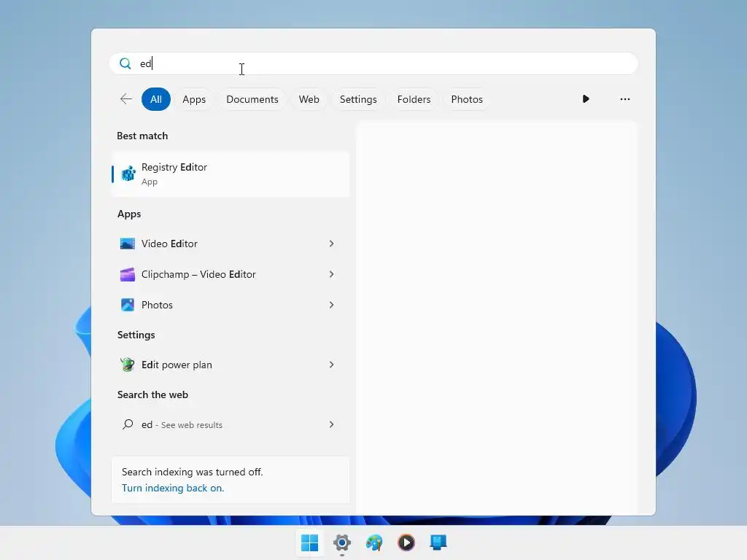Open the Windows Start button in taskbar
The width and height of the screenshot is (747, 560).
[309, 542]
